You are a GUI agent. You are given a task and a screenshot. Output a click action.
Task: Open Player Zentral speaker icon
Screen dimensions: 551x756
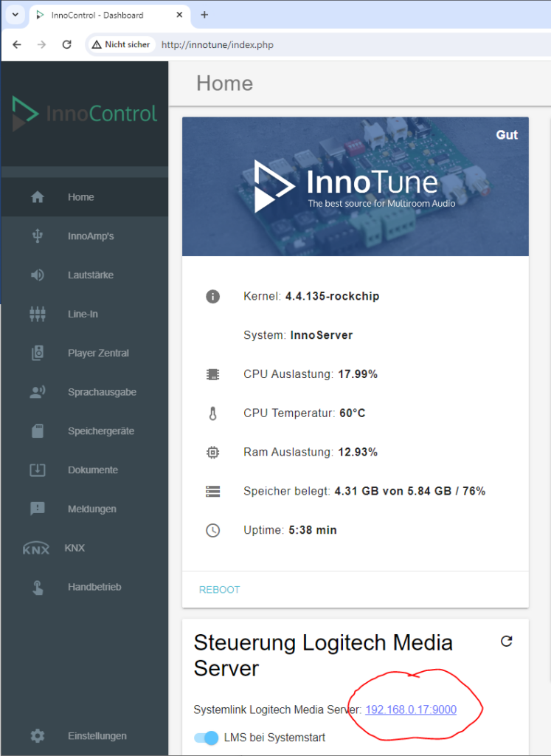(38, 353)
